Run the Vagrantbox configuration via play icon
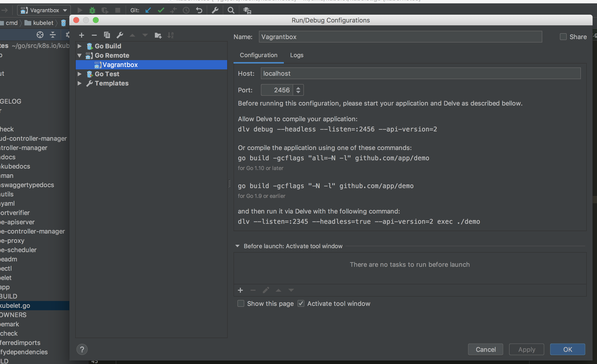 (x=80, y=10)
